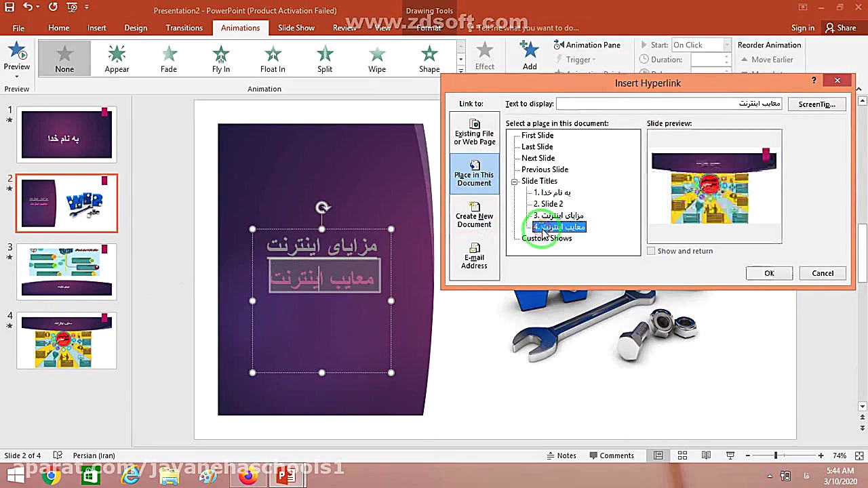Open the Undo history dropdown arrow
868x488 pixels.
(38, 7)
